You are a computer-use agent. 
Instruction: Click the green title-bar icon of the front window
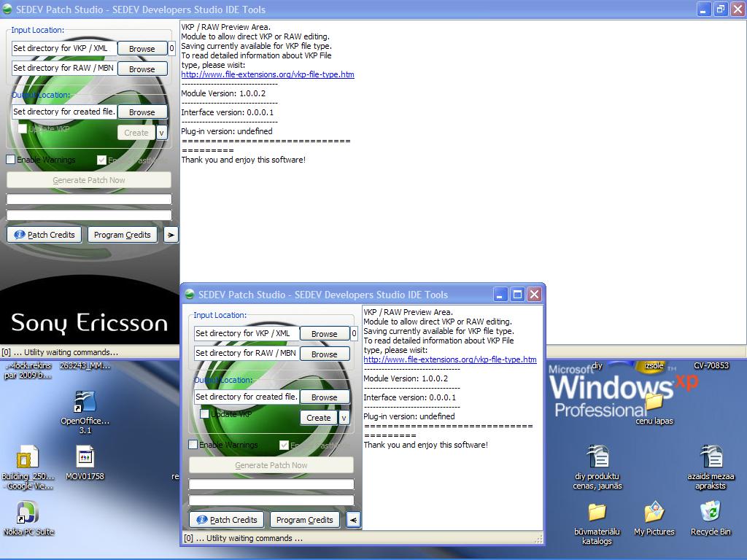point(190,295)
